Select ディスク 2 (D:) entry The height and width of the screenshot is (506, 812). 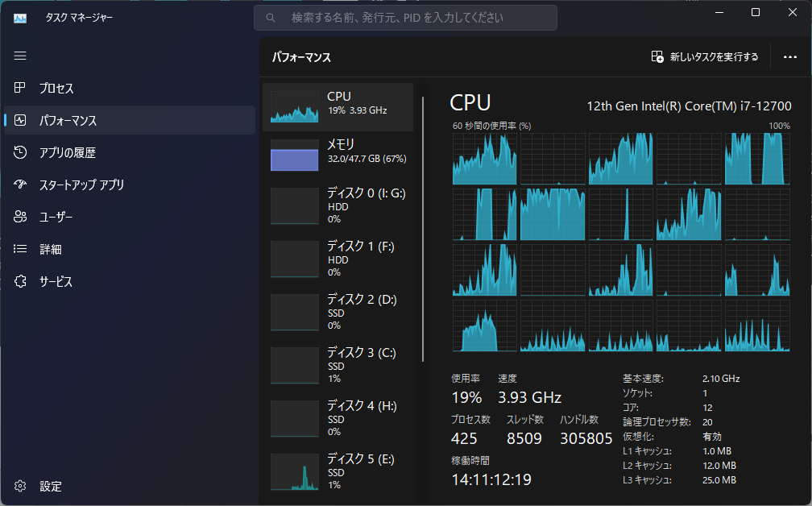coord(338,313)
